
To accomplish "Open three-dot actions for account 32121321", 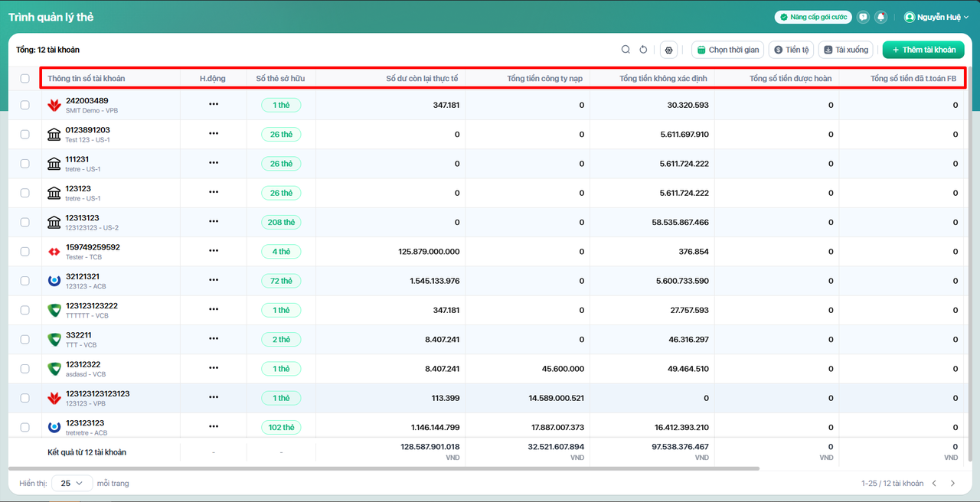I will [x=214, y=281].
